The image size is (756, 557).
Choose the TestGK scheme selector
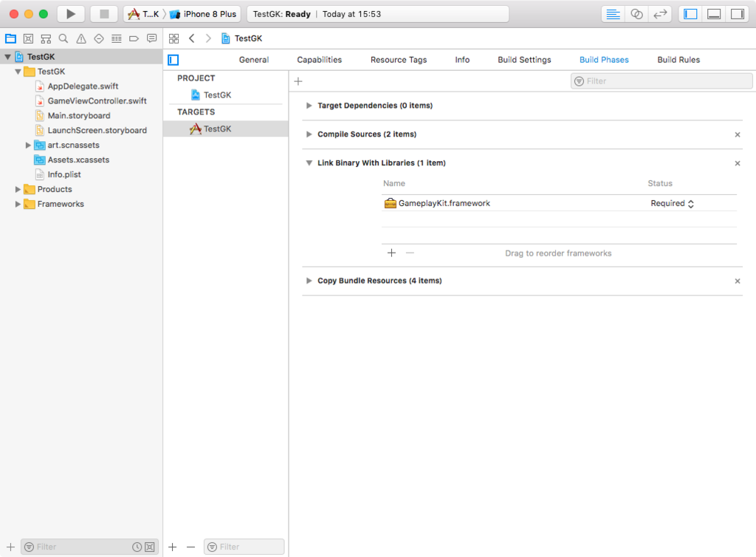[143, 14]
